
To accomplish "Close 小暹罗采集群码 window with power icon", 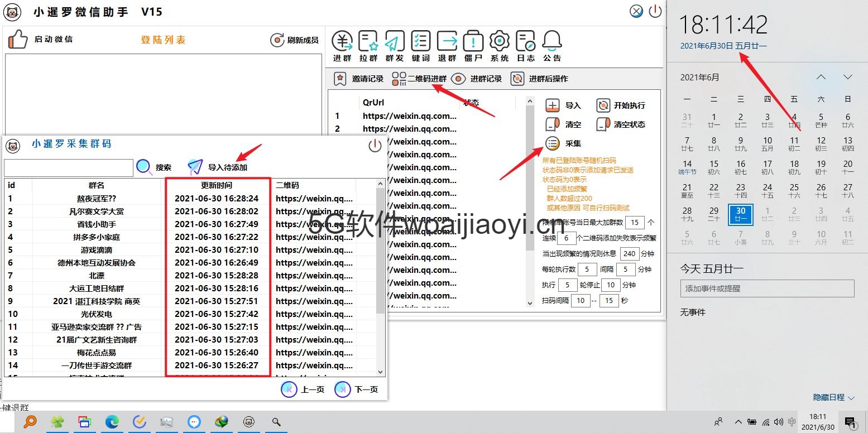I will [x=375, y=146].
